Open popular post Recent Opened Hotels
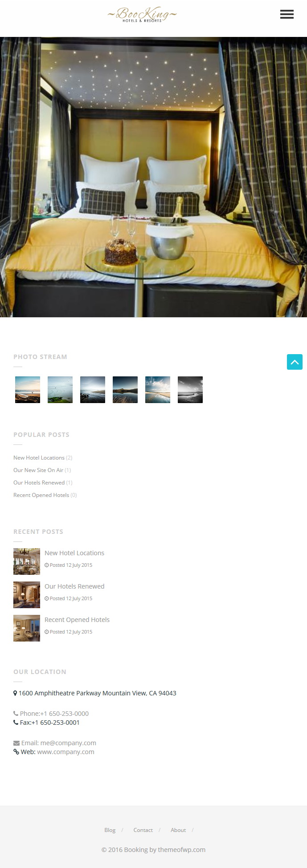Screen dimensions: 307x868 point(41,495)
